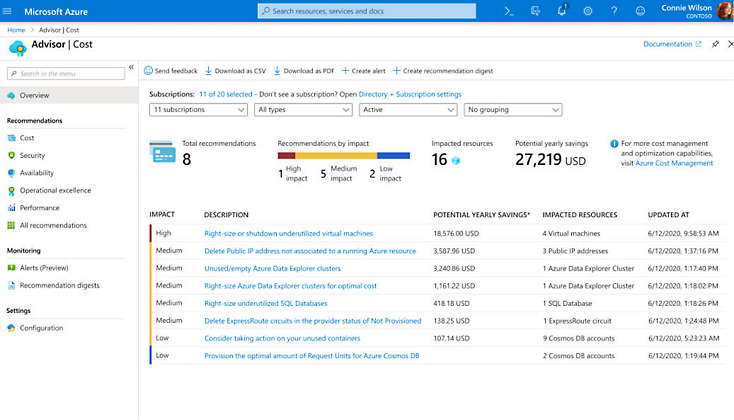This screenshot has height=420, width=734.
Task: Click the Azure Cost Management link
Action: coord(674,163)
